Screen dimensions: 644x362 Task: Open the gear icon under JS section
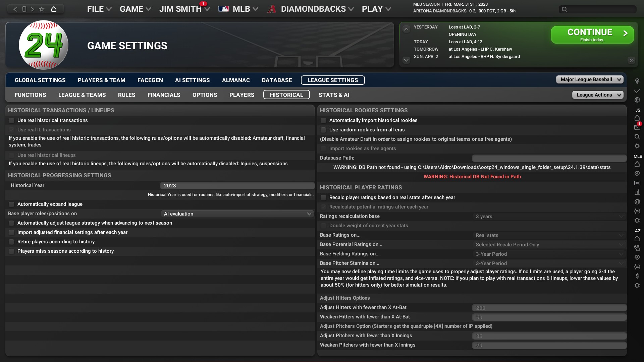(637, 146)
